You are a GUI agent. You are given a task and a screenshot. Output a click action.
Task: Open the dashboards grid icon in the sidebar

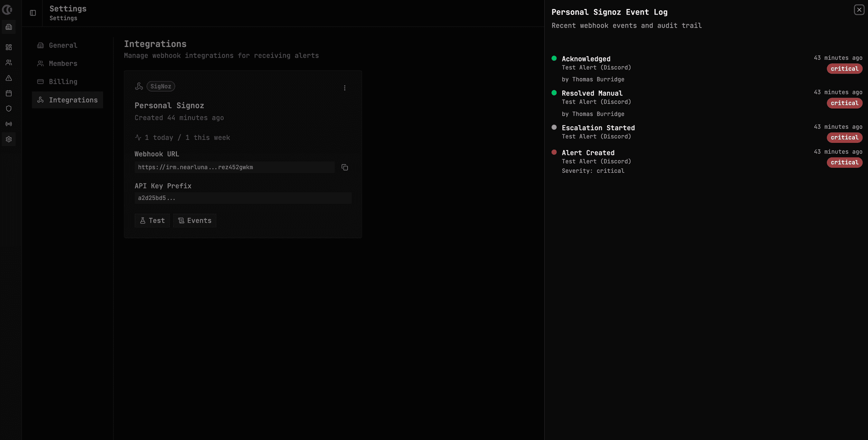(x=8, y=47)
